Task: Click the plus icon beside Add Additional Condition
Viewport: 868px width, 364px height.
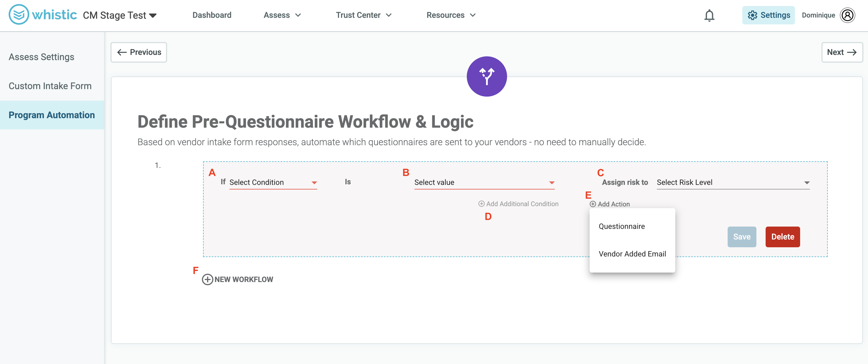Action: (x=481, y=204)
